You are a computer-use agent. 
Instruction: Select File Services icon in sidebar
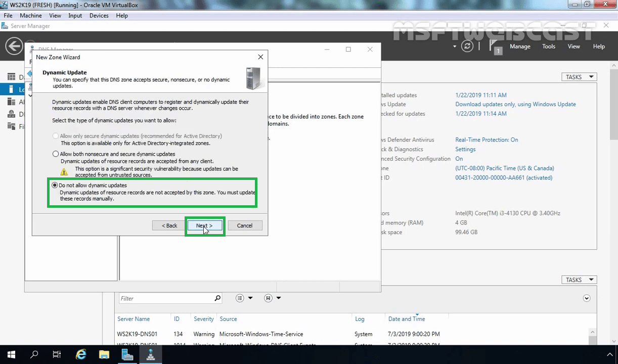click(x=11, y=126)
